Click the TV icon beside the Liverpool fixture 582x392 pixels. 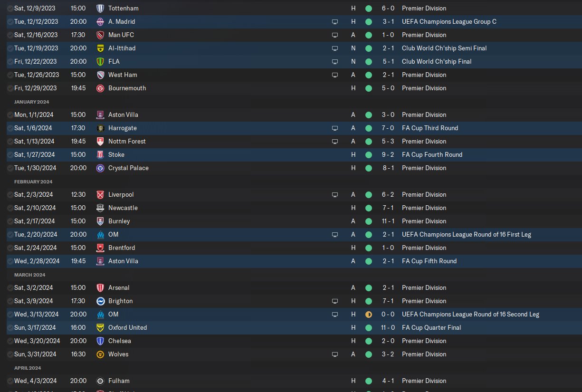coord(335,195)
